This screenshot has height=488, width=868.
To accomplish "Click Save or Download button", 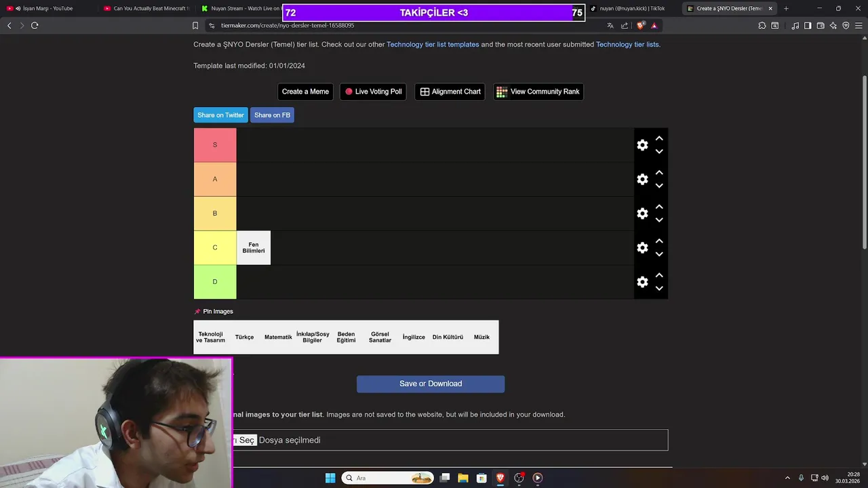I will pyautogui.click(x=431, y=384).
